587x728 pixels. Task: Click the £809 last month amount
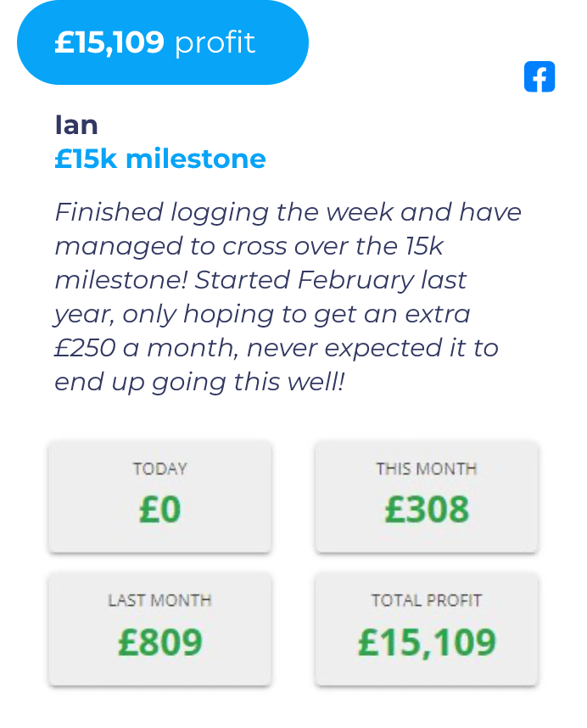pos(159,643)
